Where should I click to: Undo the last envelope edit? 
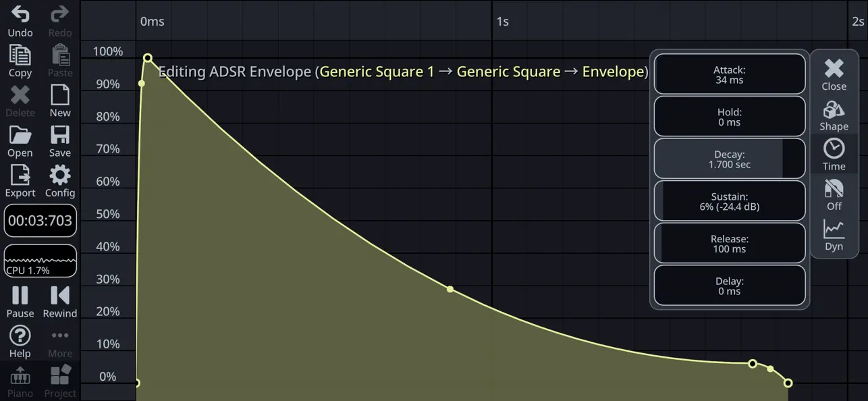(x=20, y=21)
